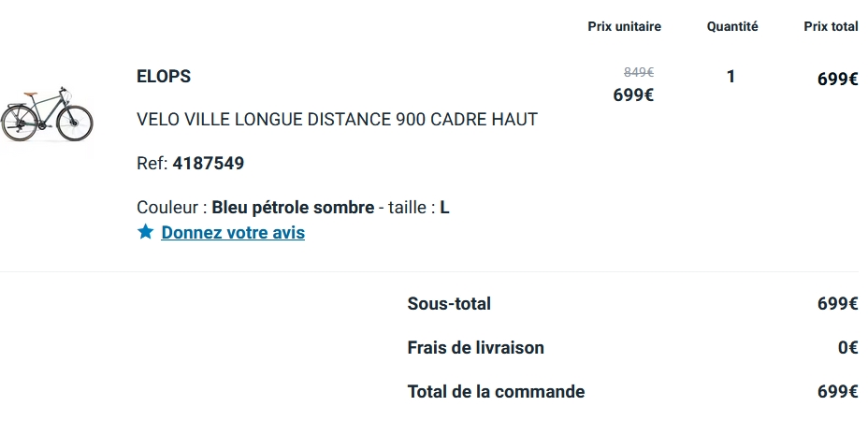The height and width of the screenshot is (421, 868).
Task: Select the reference number 4187549
Action: tap(209, 164)
